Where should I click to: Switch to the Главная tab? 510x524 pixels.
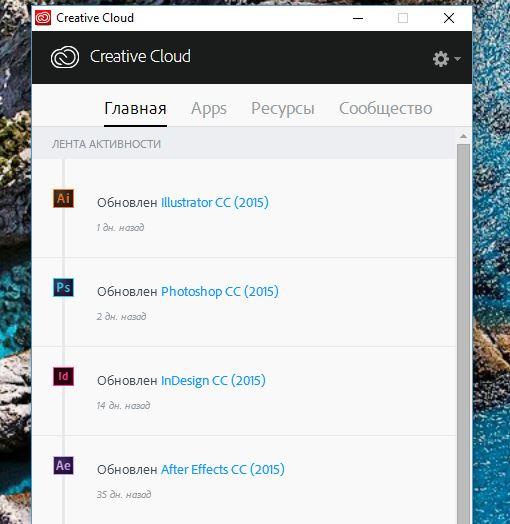135,108
